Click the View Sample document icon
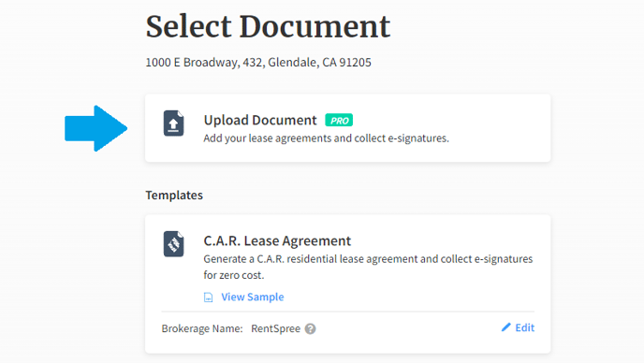Viewport: 644px width, 363px height. click(x=208, y=298)
